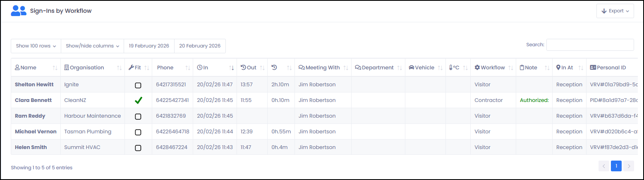The image size is (644, 180).
Task: Click the Fit wrench icon header
Action: pos(131,68)
